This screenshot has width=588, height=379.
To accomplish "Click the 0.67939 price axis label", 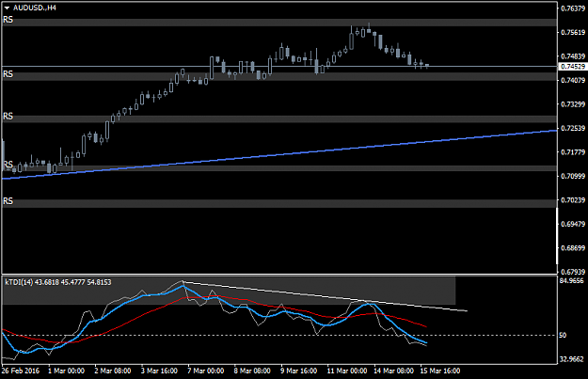I will tap(573, 272).
